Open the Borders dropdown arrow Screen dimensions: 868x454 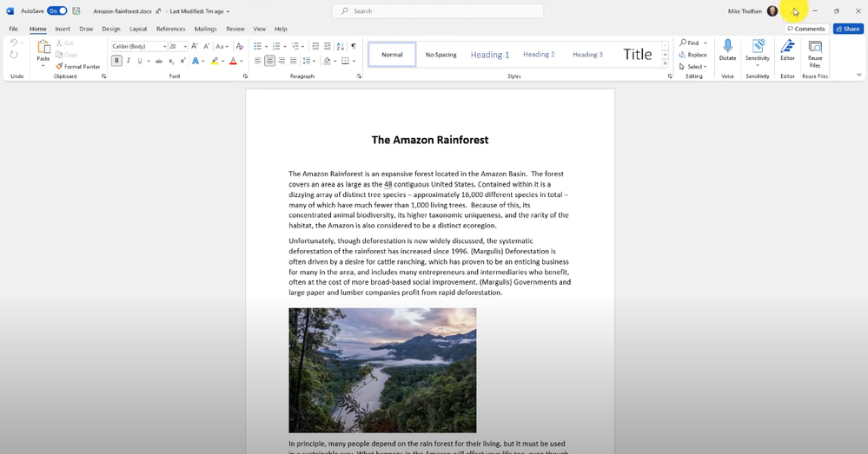pos(354,61)
